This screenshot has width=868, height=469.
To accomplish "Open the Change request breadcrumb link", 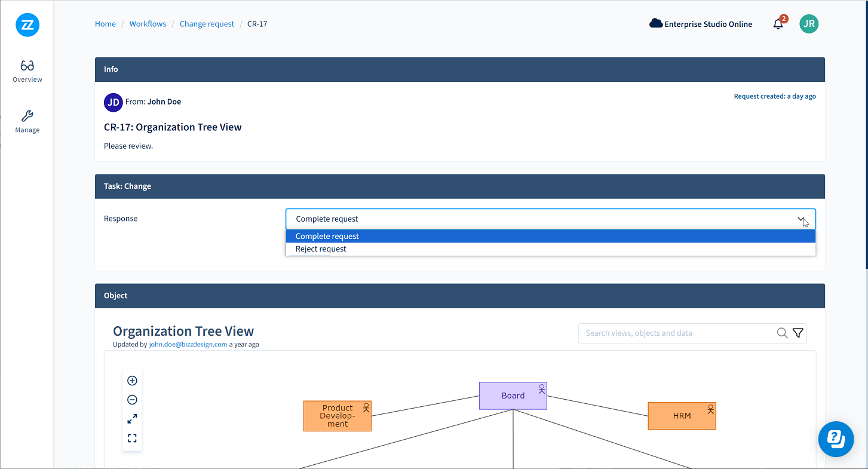I will coord(207,24).
